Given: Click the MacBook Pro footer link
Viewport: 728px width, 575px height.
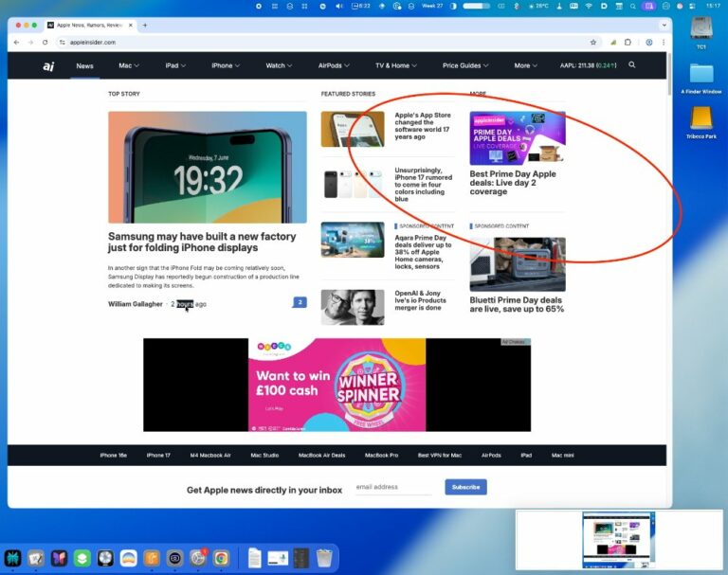Looking at the screenshot, I should click(382, 456).
